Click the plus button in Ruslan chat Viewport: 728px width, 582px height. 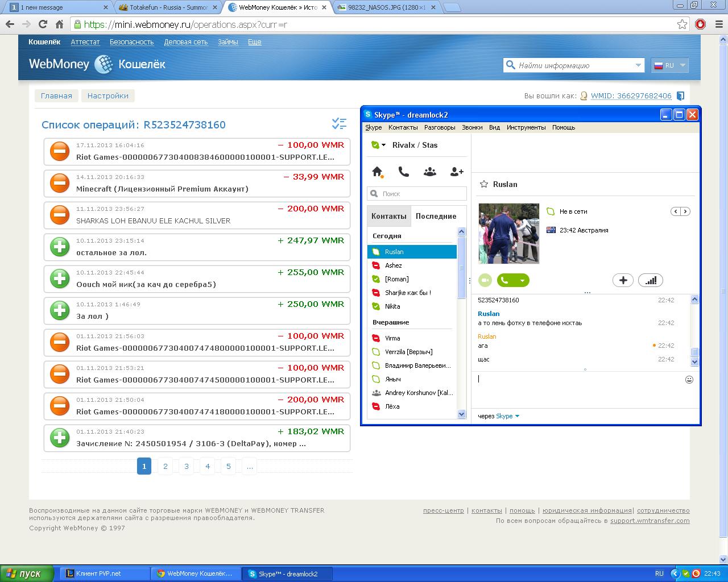point(623,280)
